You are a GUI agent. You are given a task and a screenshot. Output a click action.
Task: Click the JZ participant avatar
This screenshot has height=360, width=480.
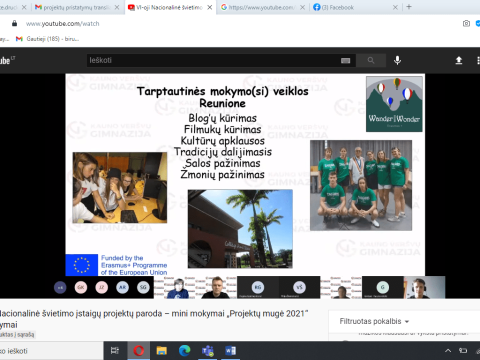tap(102, 287)
